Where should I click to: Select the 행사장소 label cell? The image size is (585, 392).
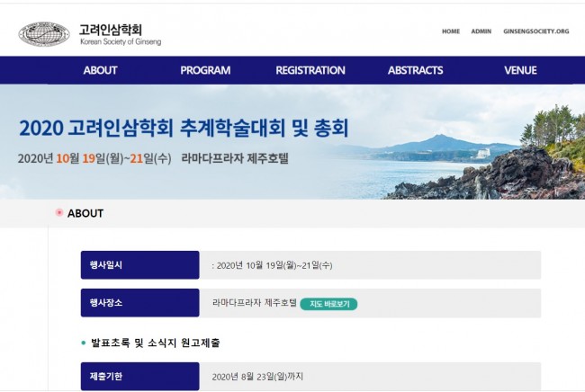coord(139,303)
